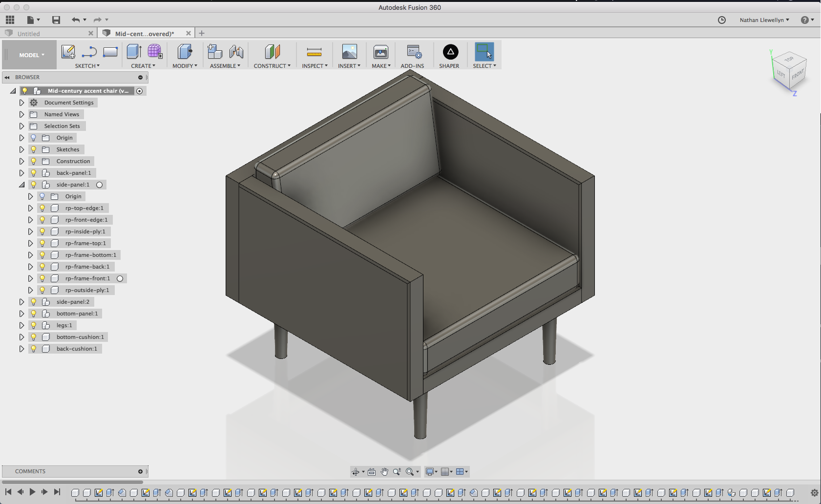The width and height of the screenshot is (821, 504).
Task: Hide the back-panel:1 component using its bulb
Action: pyautogui.click(x=34, y=173)
